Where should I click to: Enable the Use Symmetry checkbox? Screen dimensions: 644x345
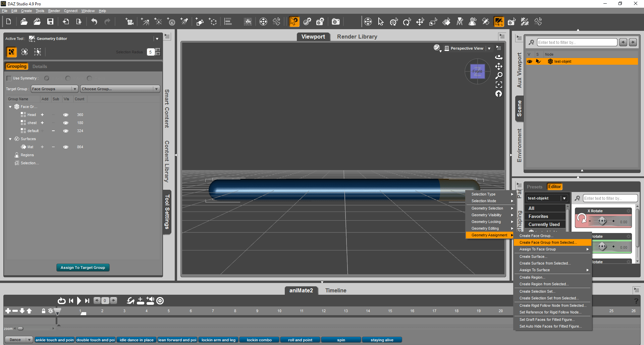[x=9, y=78]
